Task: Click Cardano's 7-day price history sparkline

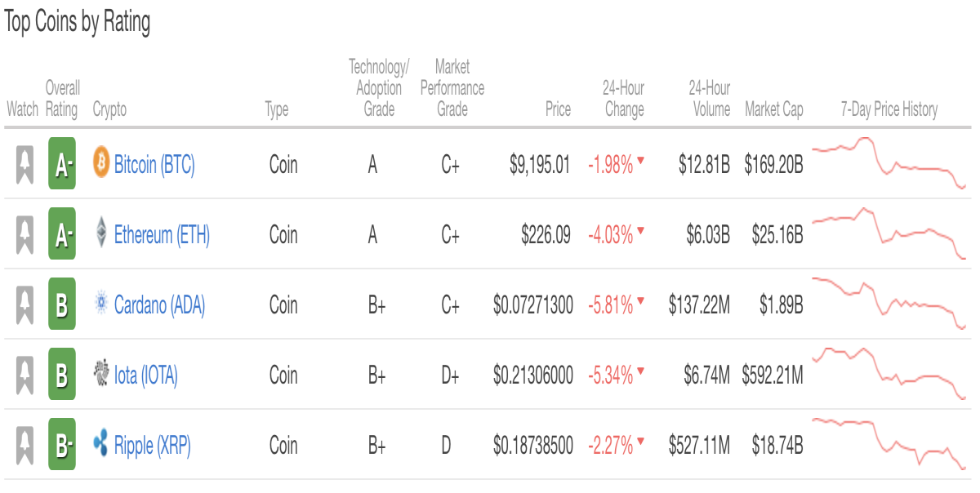Action: point(889,304)
